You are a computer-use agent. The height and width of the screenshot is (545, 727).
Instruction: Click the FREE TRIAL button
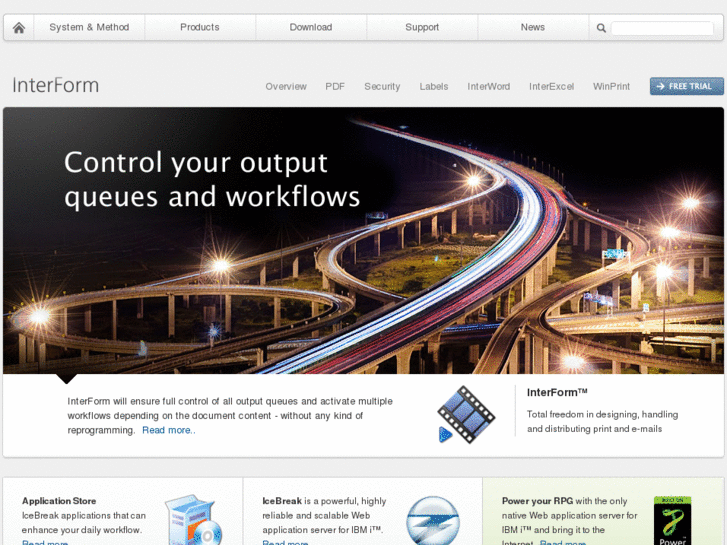point(687,86)
